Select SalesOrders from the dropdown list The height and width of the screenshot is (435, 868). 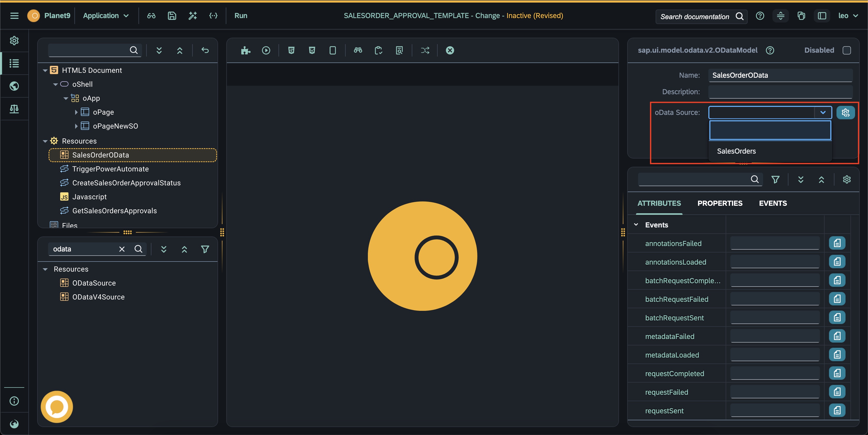(736, 151)
